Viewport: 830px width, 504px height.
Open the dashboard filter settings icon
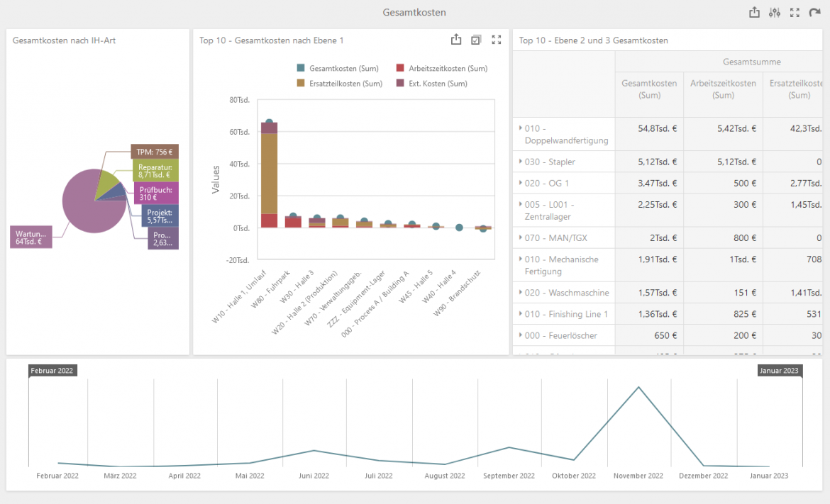pos(774,12)
